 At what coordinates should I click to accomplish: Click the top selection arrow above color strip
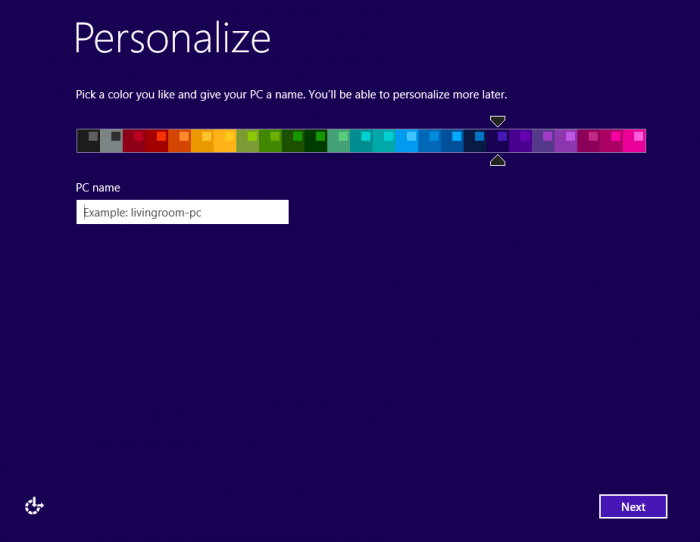[x=497, y=121]
